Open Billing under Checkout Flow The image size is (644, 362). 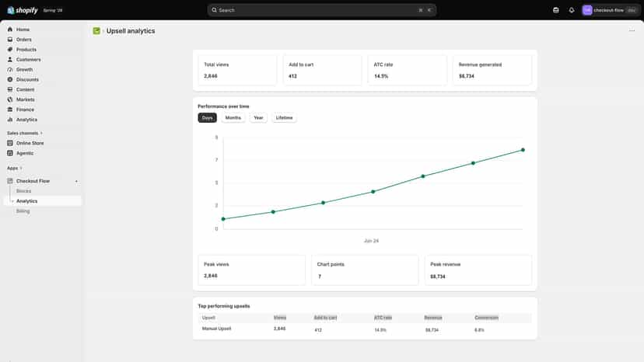[23, 211]
